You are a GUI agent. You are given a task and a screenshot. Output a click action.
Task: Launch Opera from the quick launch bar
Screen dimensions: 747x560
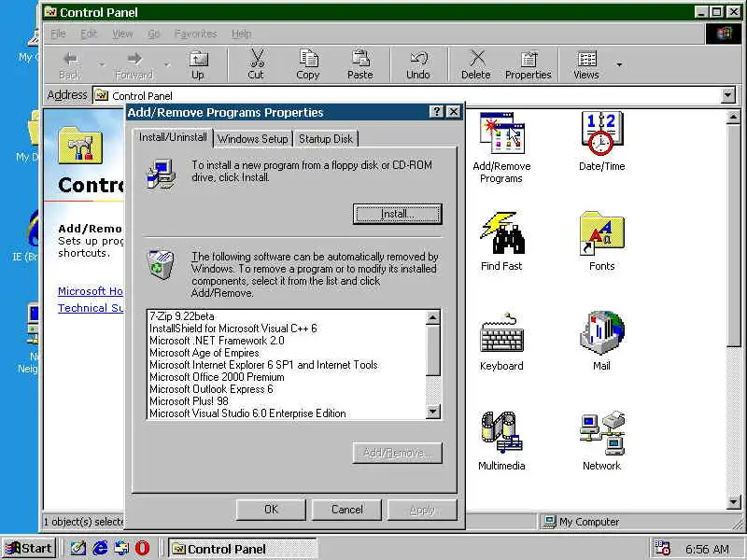(143, 548)
